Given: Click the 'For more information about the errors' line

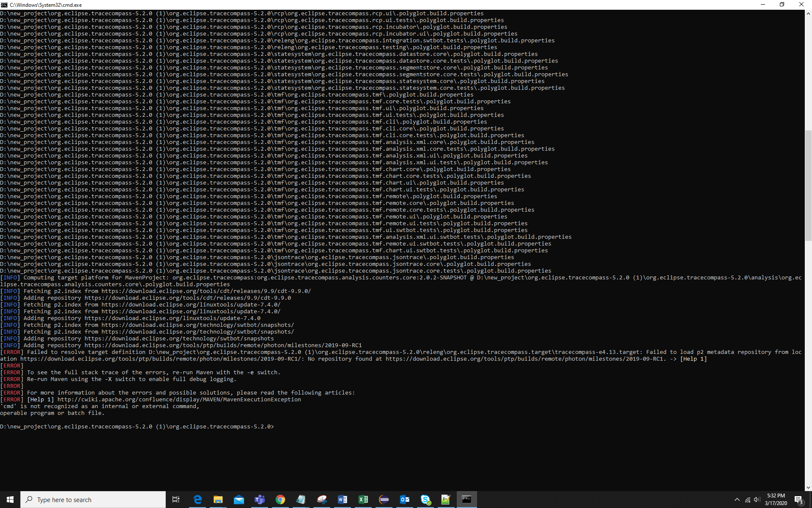Looking at the screenshot, I should coord(178,392).
